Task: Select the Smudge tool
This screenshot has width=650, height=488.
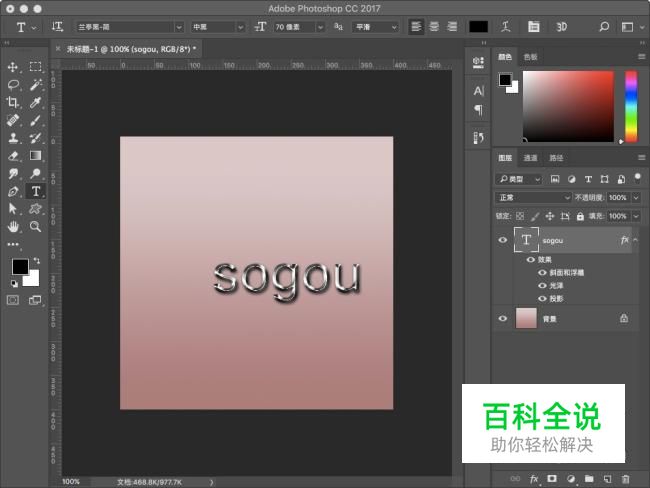Action: (x=13, y=173)
